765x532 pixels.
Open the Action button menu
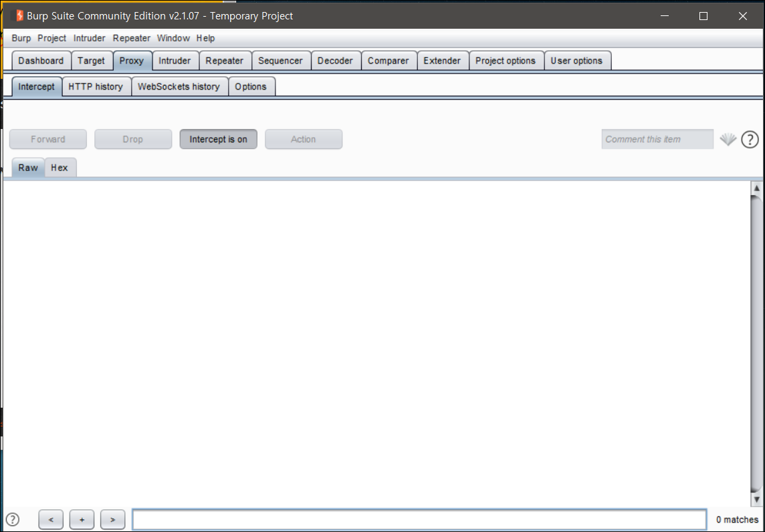pos(304,139)
